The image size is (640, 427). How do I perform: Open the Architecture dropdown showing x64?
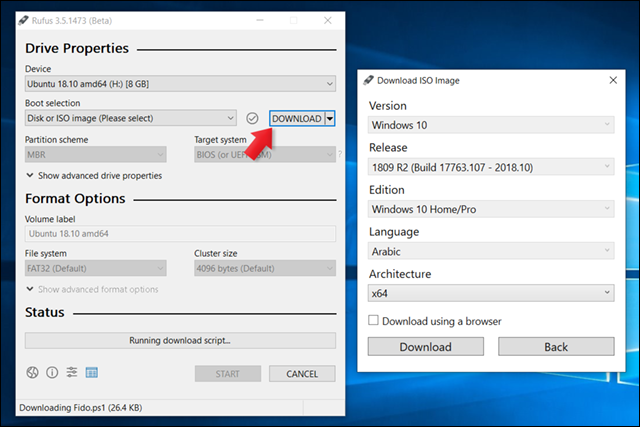tap(491, 293)
